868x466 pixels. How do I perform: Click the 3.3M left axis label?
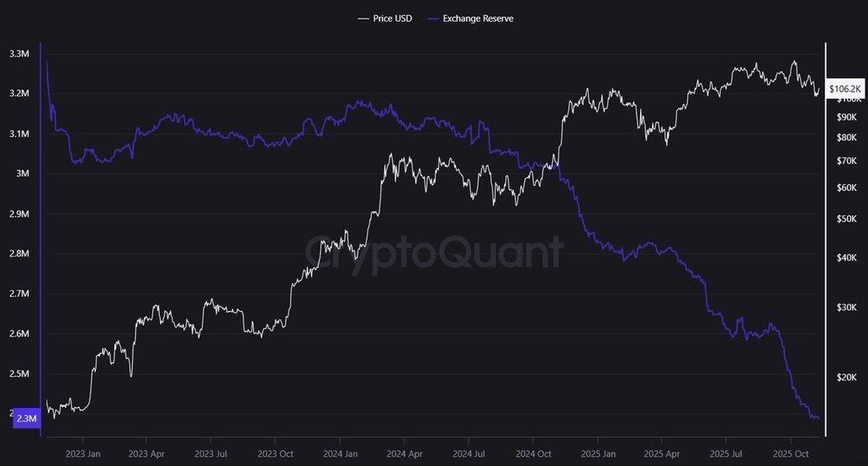(19, 54)
